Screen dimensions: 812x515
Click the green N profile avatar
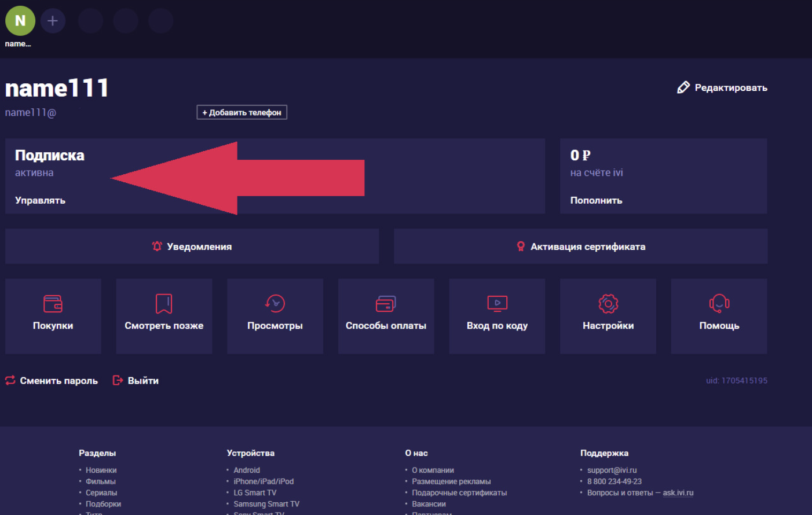(20, 21)
